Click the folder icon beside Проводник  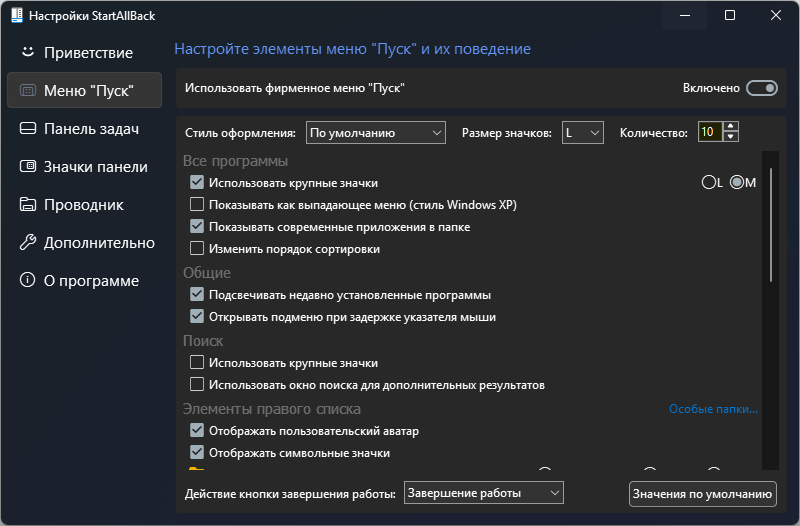coord(28,205)
